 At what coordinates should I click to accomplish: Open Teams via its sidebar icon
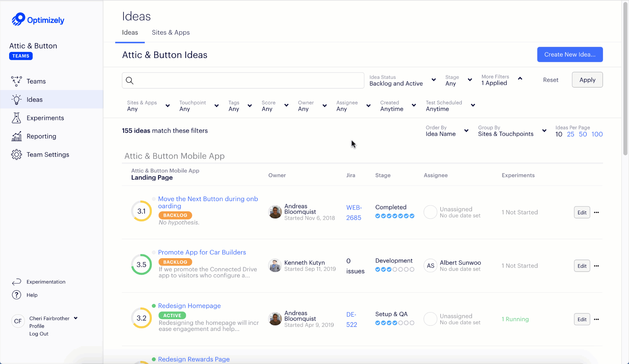coord(17,81)
